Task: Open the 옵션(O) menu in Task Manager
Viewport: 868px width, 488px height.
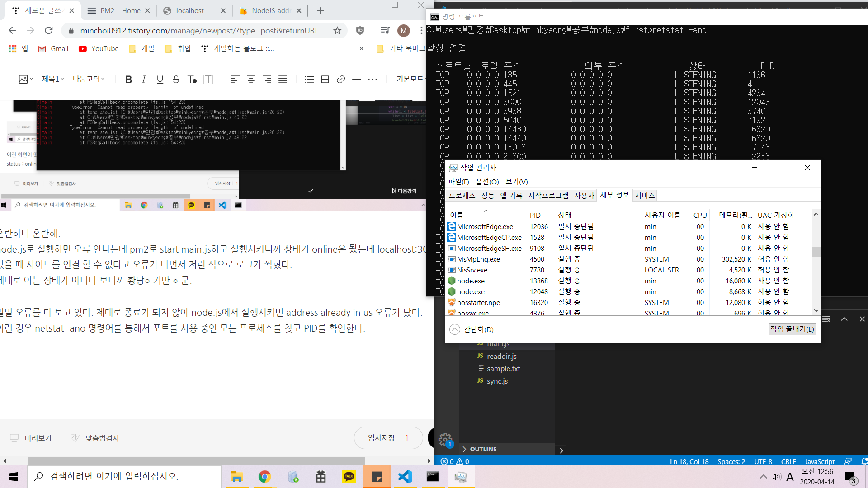Action: pyautogui.click(x=487, y=182)
